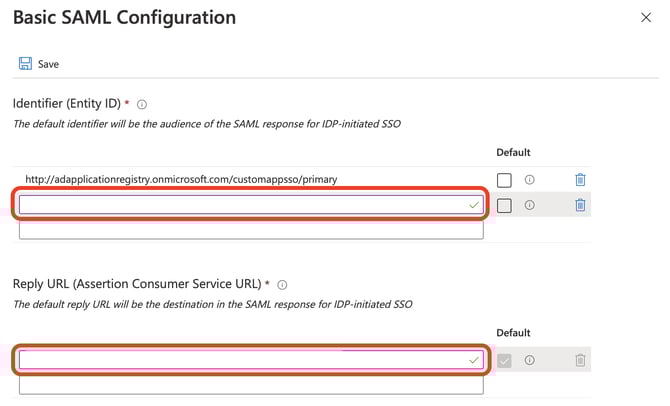Screen dimensions: 670x406
Task: Delete the second identifier row
Action: 580,205
